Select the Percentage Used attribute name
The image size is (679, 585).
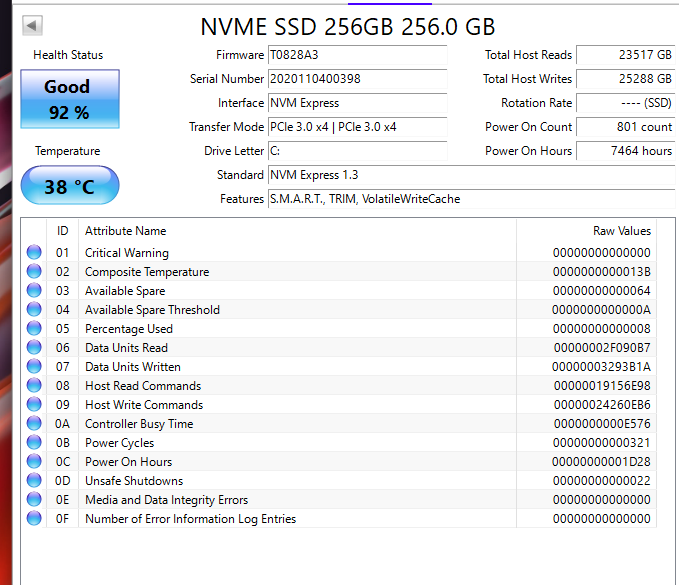pyautogui.click(x=129, y=329)
